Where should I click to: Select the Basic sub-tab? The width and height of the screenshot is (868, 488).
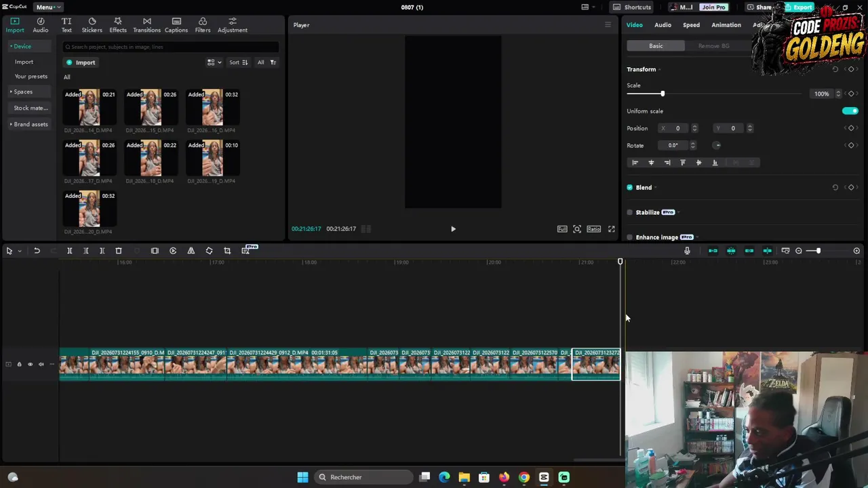pos(656,46)
